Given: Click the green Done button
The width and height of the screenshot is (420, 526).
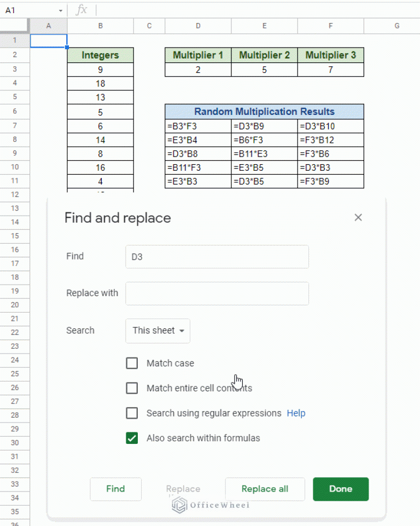Looking at the screenshot, I should (x=341, y=489).
